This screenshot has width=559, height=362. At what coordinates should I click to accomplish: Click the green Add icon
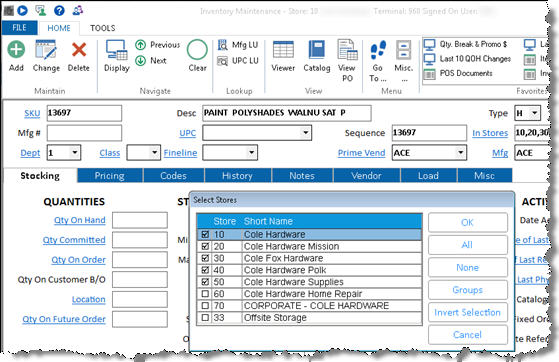16,49
